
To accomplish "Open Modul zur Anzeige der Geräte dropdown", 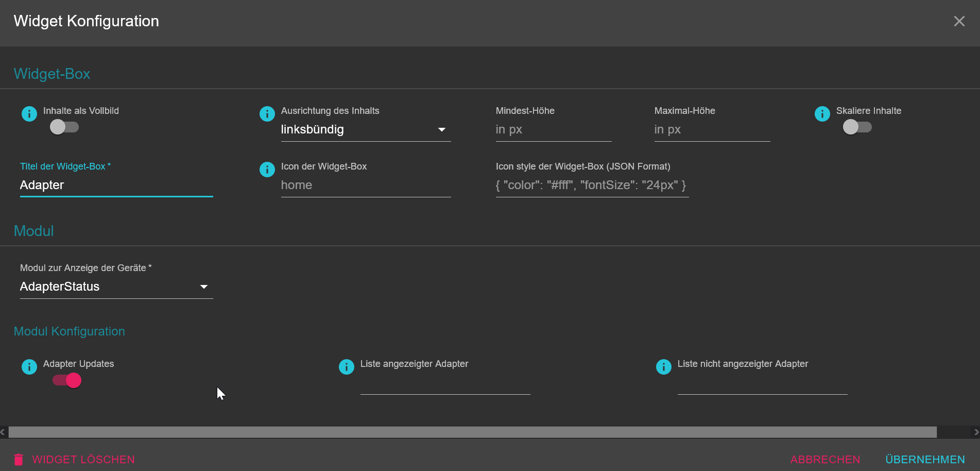I will click(x=116, y=287).
